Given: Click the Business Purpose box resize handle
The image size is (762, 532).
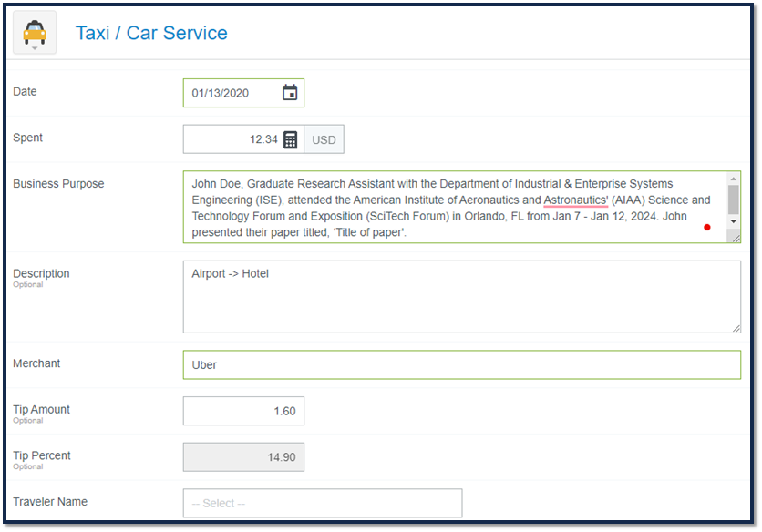Looking at the screenshot, I should 736,238.
